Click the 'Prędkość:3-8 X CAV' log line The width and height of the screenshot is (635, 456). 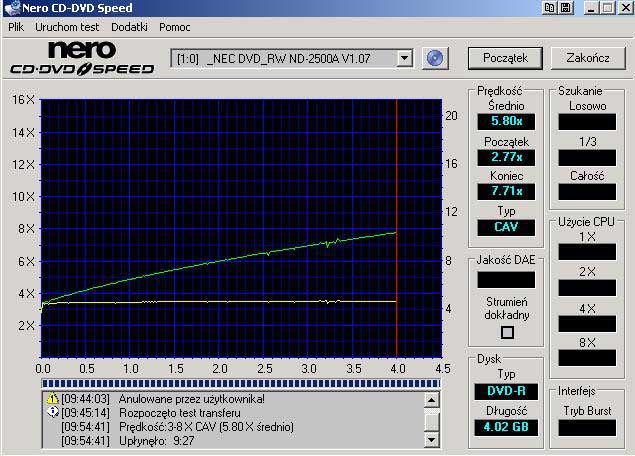206,426
